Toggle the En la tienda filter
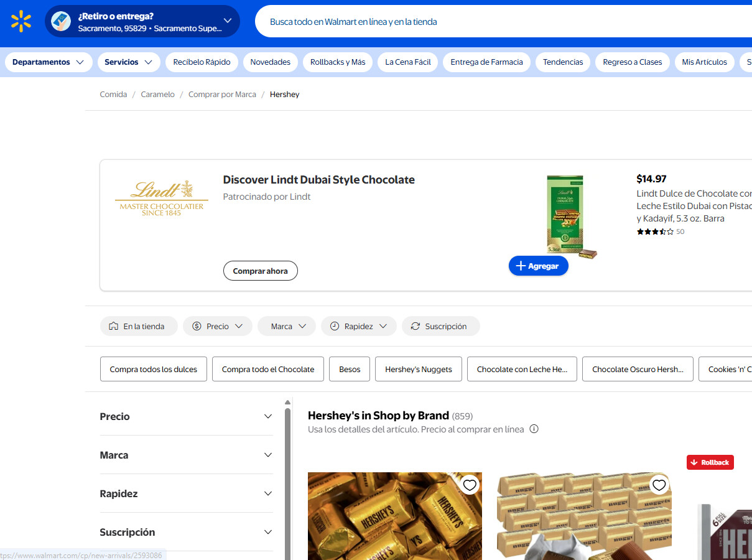This screenshot has height=560, width=752. coord(139,326)
